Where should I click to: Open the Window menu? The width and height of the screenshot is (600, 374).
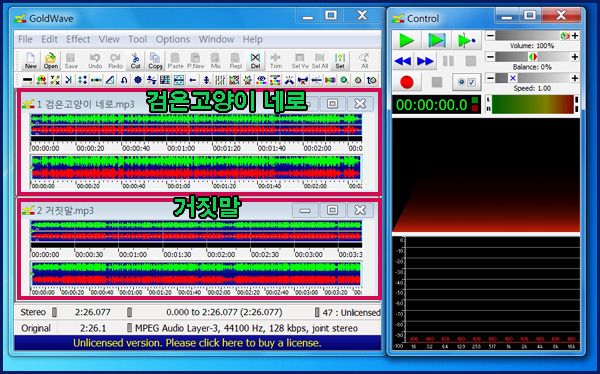point(216,39)
